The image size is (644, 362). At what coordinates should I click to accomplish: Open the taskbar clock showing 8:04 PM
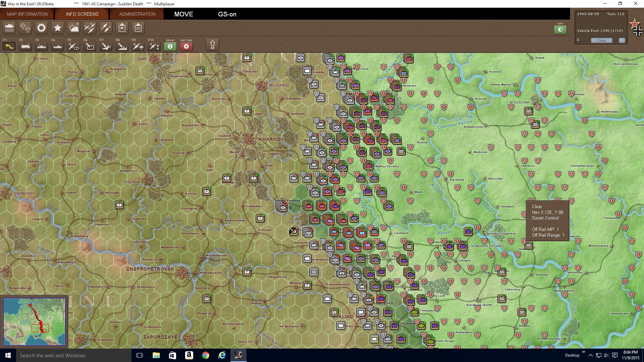(630, 355)
